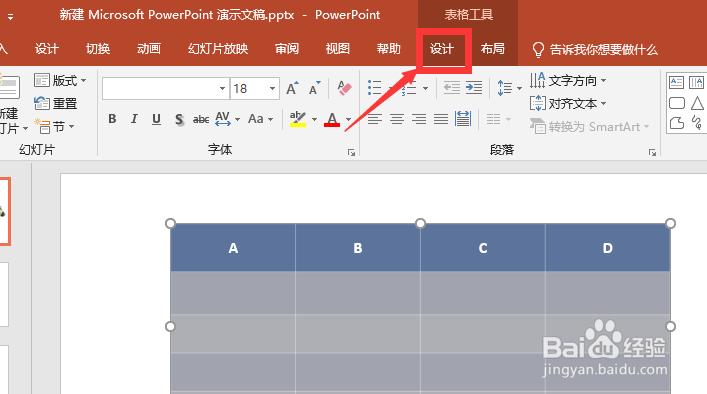Click table header cell B
The image size is (707, 394).
[358, 248]
